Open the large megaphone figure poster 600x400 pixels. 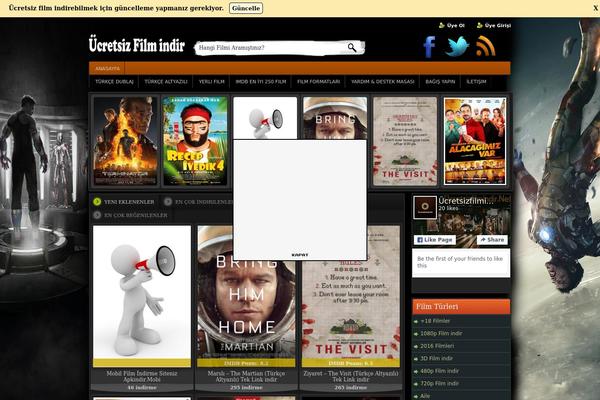(x=142, y=292)
